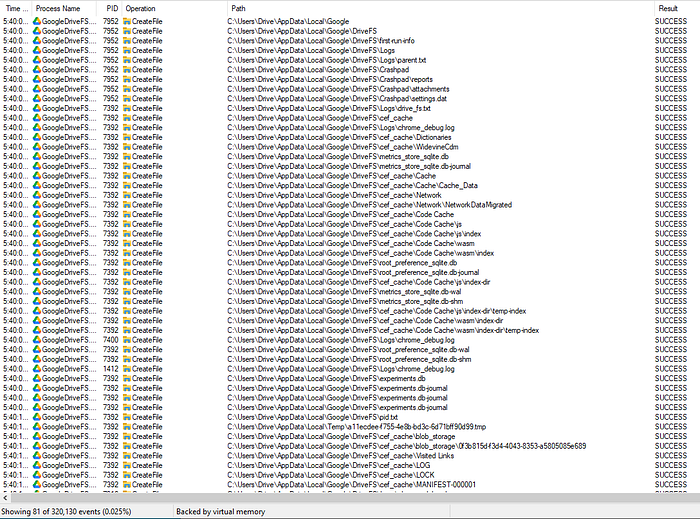
Task: Select path ending in DriveFS\cef_cache
Action: [320, 118]
